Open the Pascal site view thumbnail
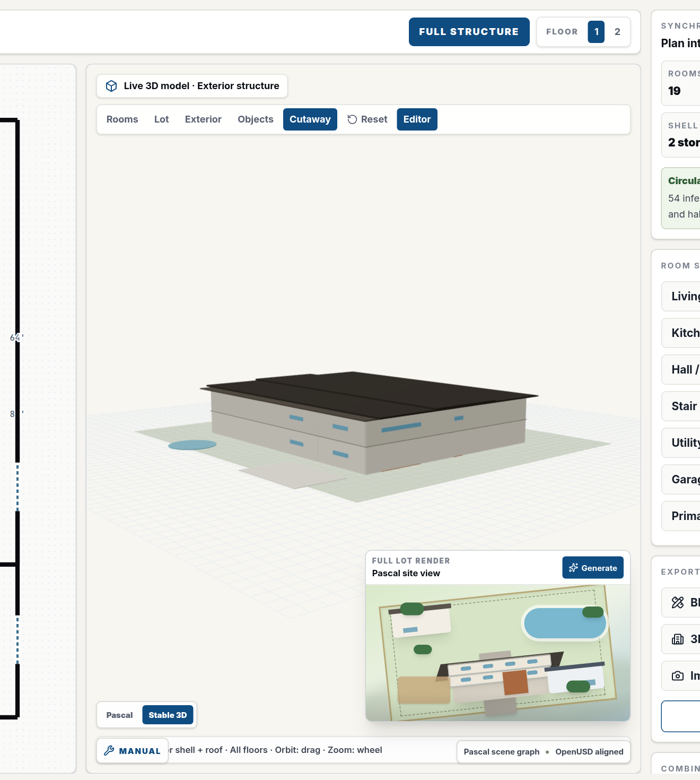 point(498,653)
